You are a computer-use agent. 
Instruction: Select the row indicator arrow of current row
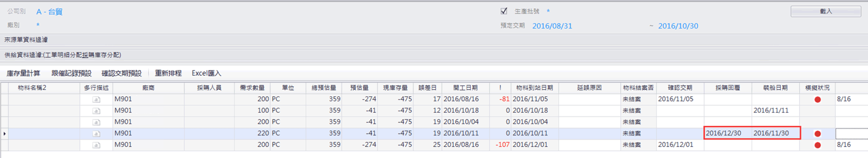pyautogui.click(x=4, y=134)
